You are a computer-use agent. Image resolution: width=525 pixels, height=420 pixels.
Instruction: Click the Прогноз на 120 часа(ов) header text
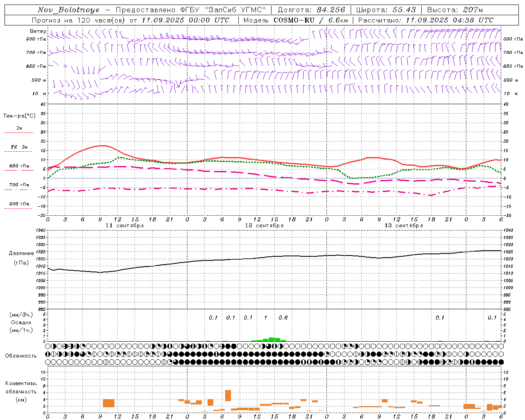pos(79,20)
